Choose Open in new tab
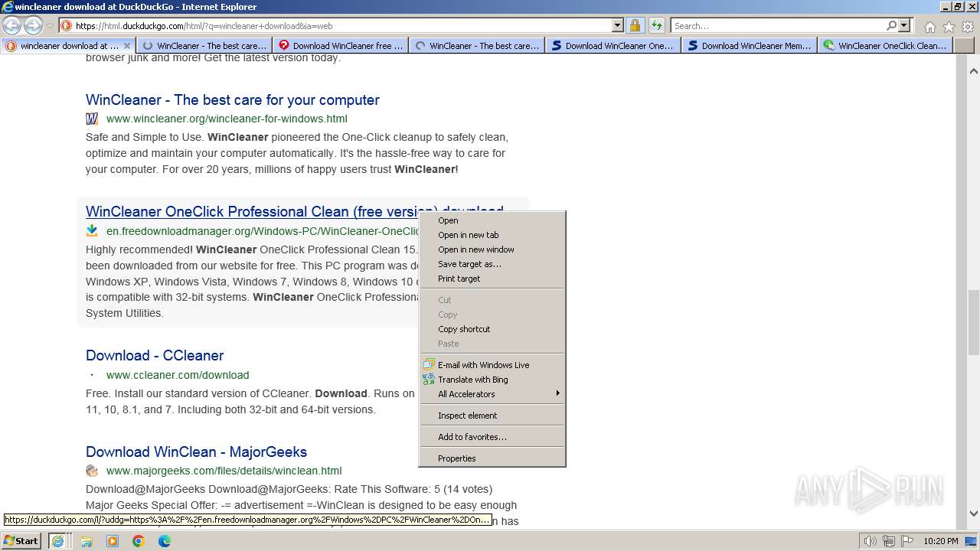This screenshot has height=551, width=980. click(492, 235)
